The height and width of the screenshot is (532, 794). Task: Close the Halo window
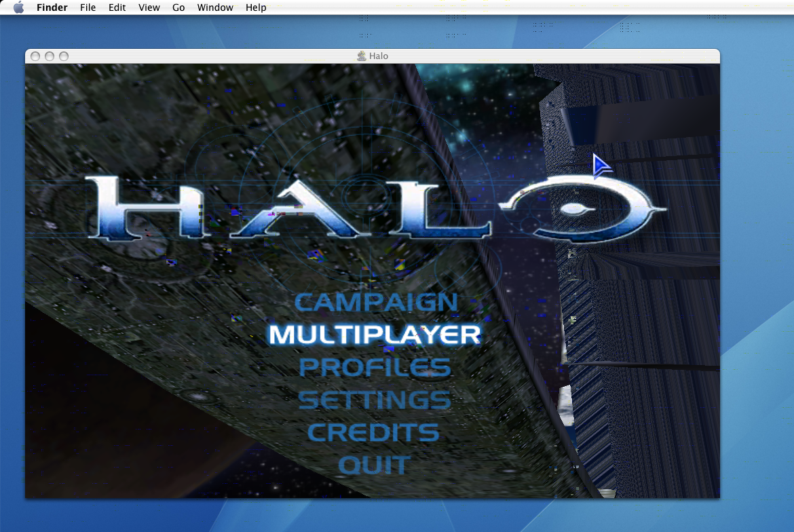pyautogui.click(x=35, y=56)
